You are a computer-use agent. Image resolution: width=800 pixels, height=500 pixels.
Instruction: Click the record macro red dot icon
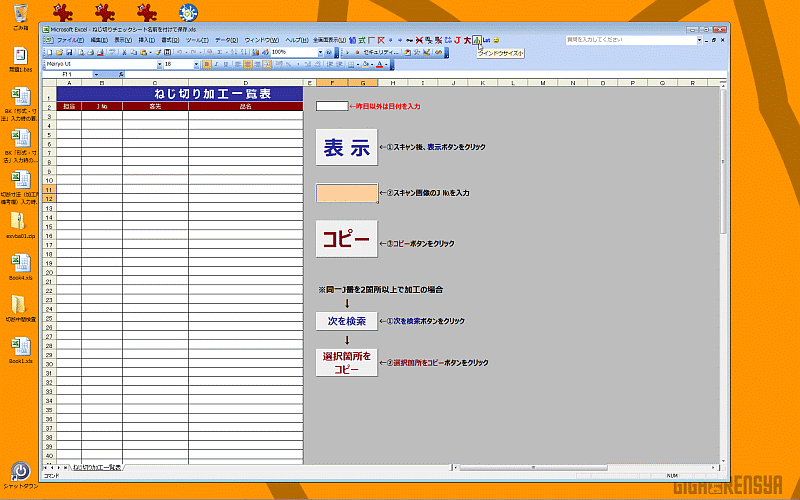click(x=357, y=52)
